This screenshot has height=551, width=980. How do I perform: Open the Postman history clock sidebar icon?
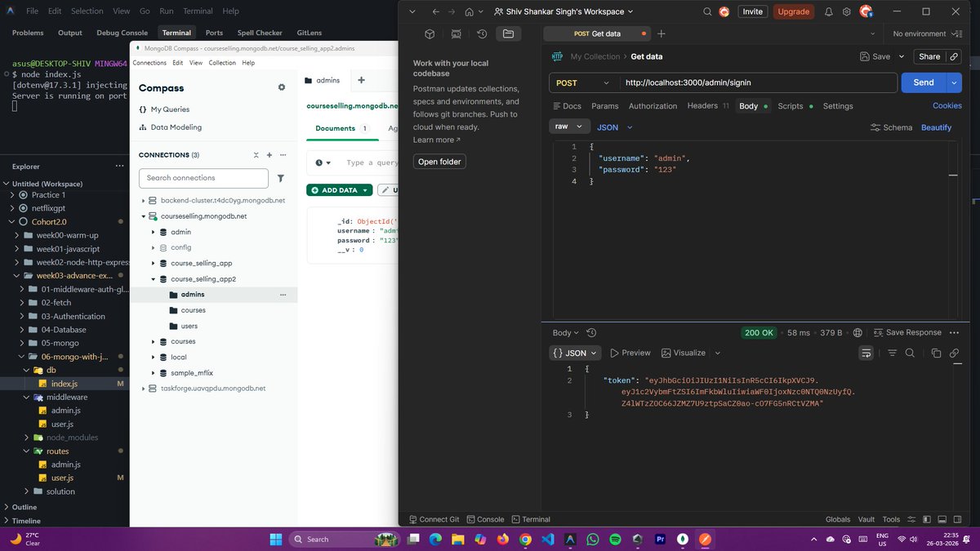tap(482, 33)
